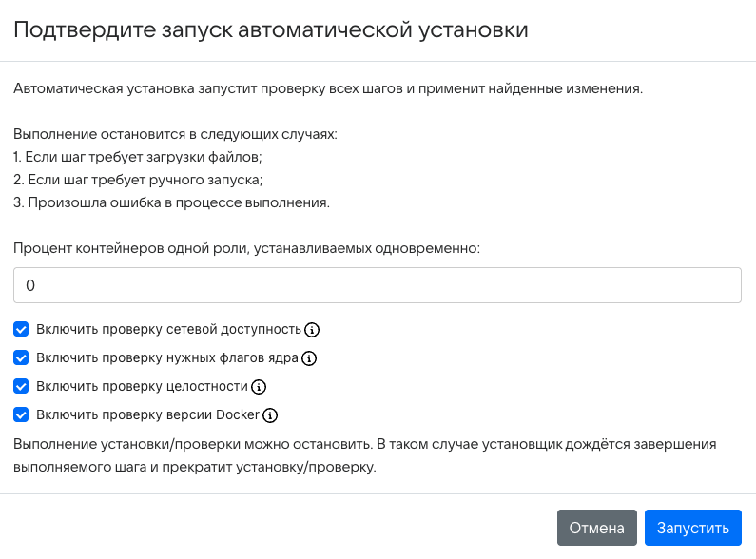Screen dimensions: 756x559
Task: Click the 'Включить проверку сетевой доступность' label
Action: click(167, 330)
